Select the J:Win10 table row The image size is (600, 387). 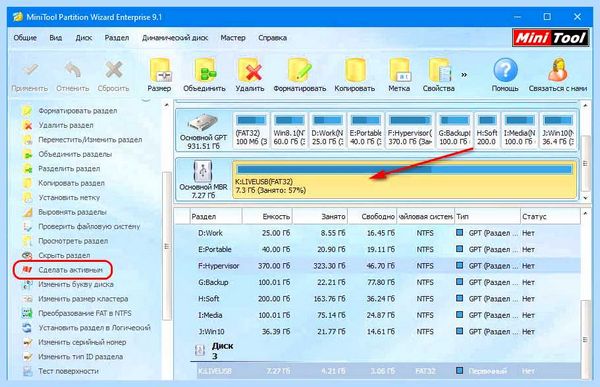[x=377, y=332]
